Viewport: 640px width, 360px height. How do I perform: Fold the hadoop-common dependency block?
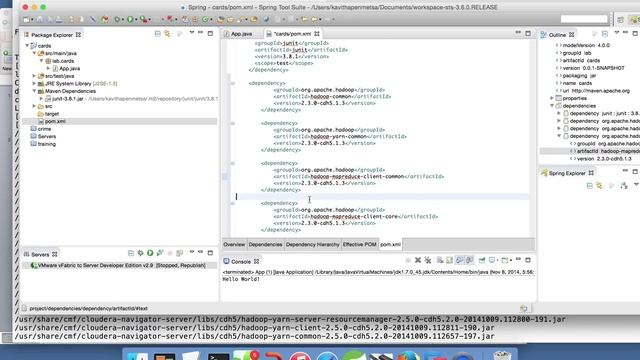click(x=233, y=83)
